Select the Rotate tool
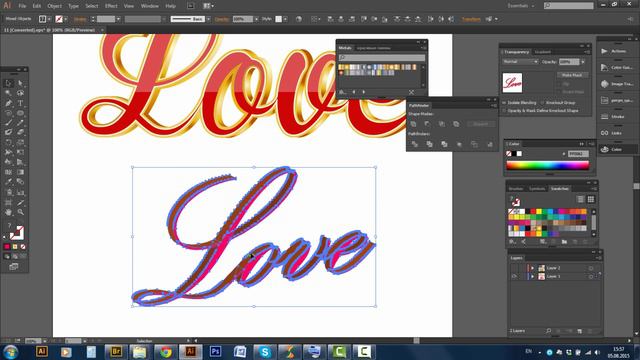The height and width of the screenshot is (360, 640). tap(8, 142)
